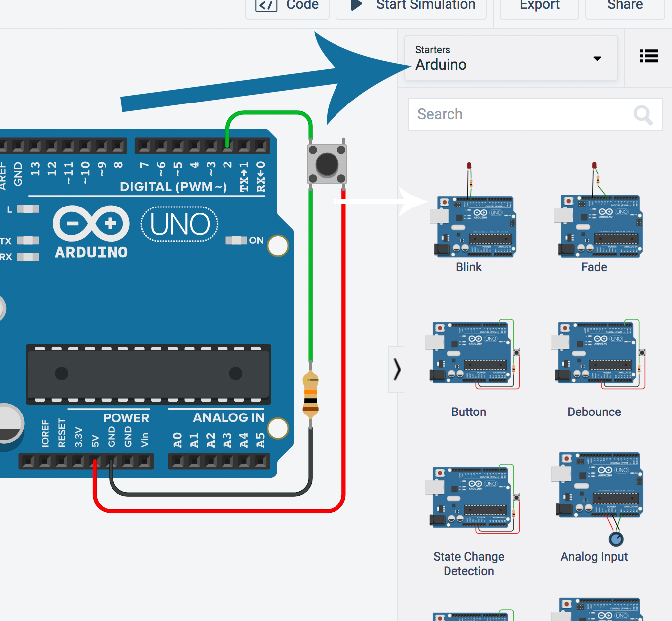
Task: Click the Arduino UNO chip
Action: (148, 374)
